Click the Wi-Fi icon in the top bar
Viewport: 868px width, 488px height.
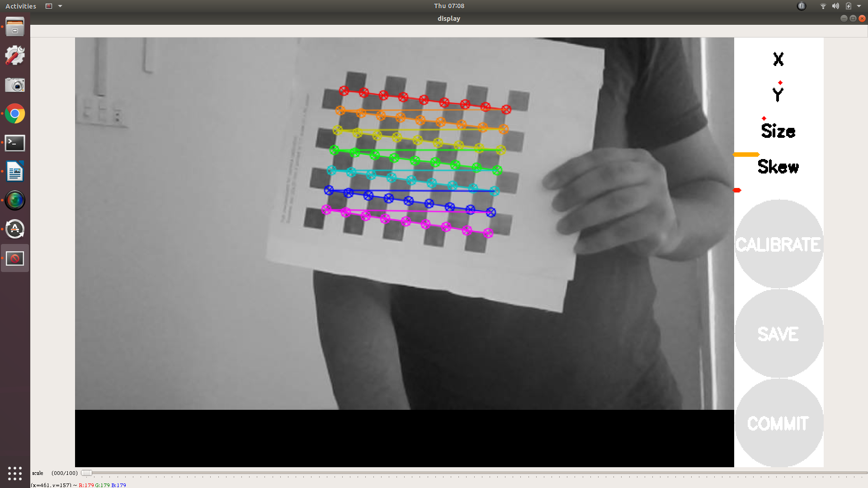[822, 6]
